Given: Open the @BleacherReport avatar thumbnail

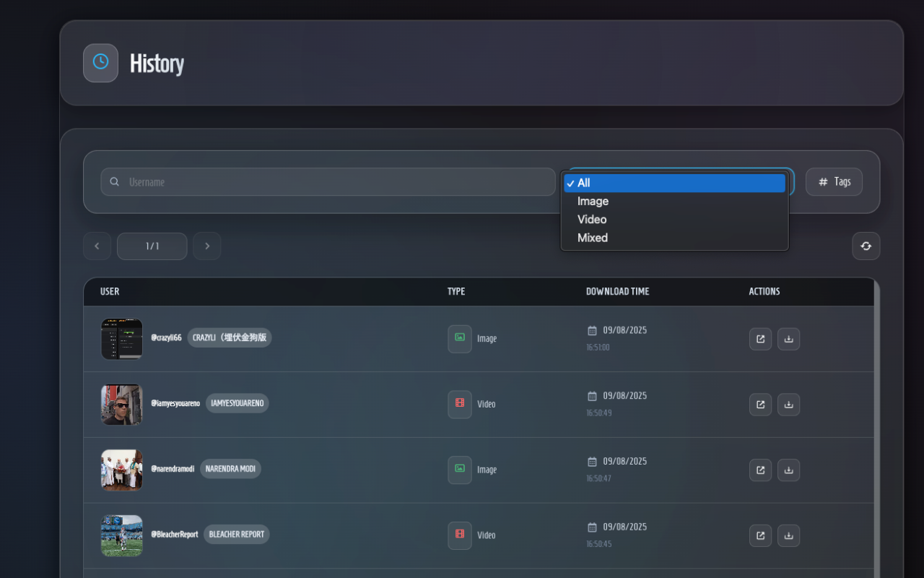Looking at the screenshot, I should 122,536.
